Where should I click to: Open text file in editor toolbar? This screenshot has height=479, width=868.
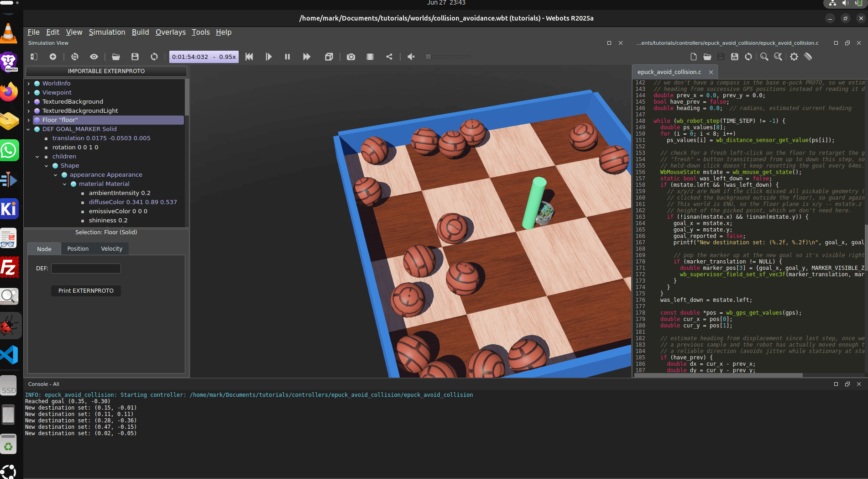tap(707, 57)
